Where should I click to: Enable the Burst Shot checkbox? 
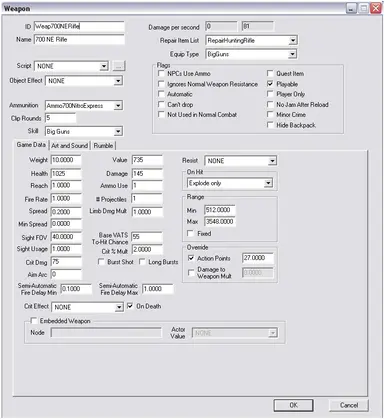pos(101,262)
